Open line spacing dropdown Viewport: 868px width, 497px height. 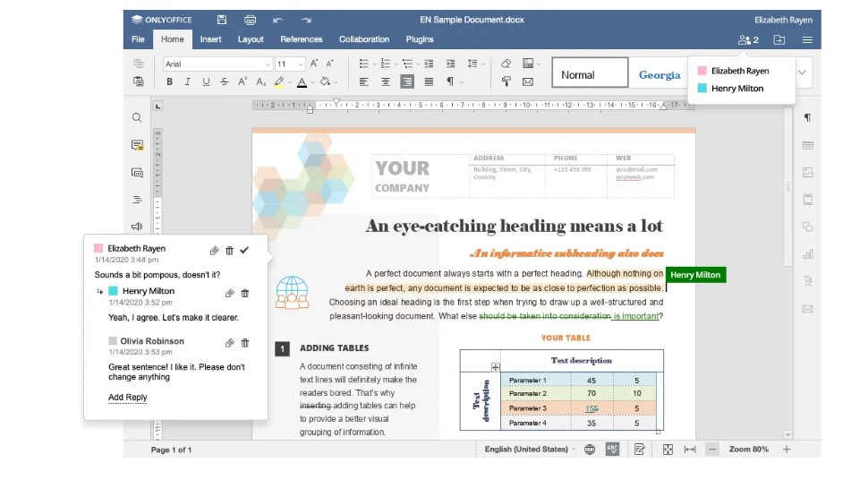coord(475,64)
